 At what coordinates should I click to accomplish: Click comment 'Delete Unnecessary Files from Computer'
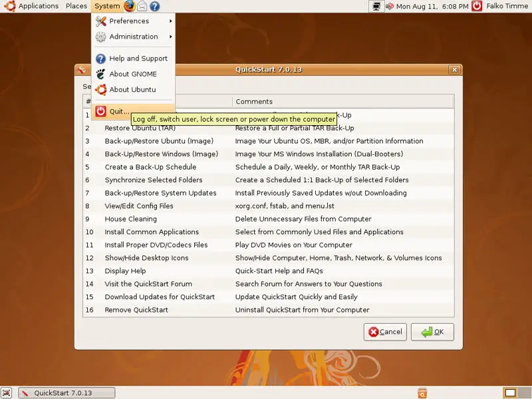pyautogui.click(x=303, y=219)
